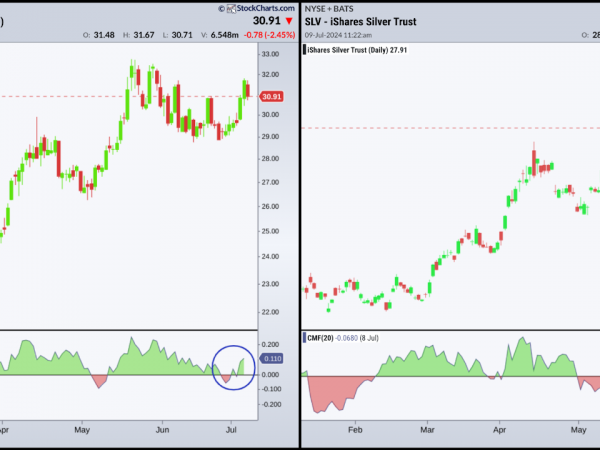Image resolution: width=600 pixels, height=450 pixels.
Task: Click the 25.00 price axis label
Action: click(270, 232)
